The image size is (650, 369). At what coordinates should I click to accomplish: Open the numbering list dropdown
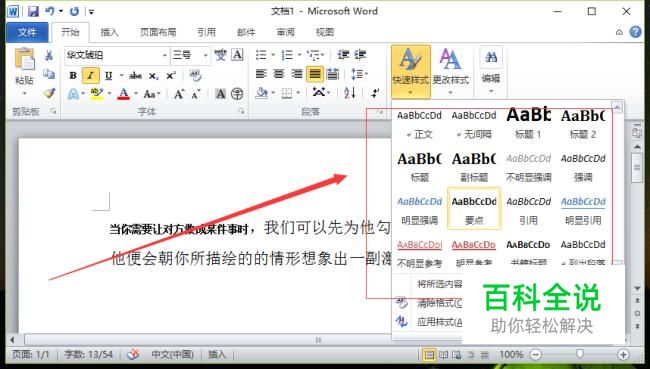[299, 55]
